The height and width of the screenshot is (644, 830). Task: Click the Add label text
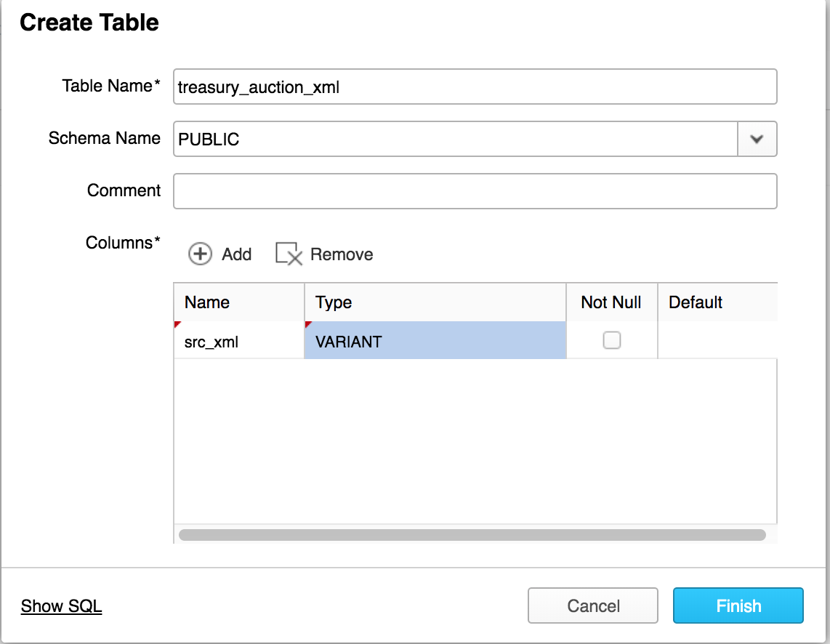pos(236,254)
